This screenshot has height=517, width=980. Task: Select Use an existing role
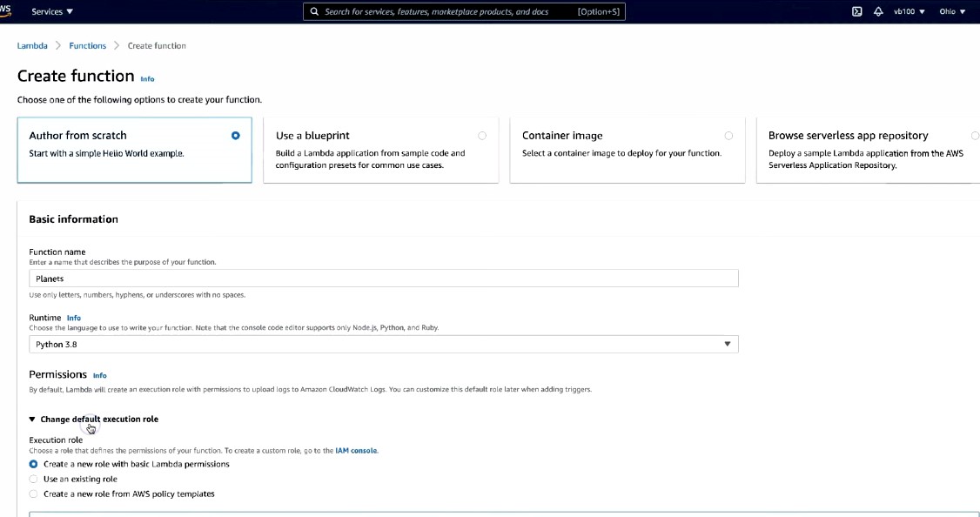[73, 479]
